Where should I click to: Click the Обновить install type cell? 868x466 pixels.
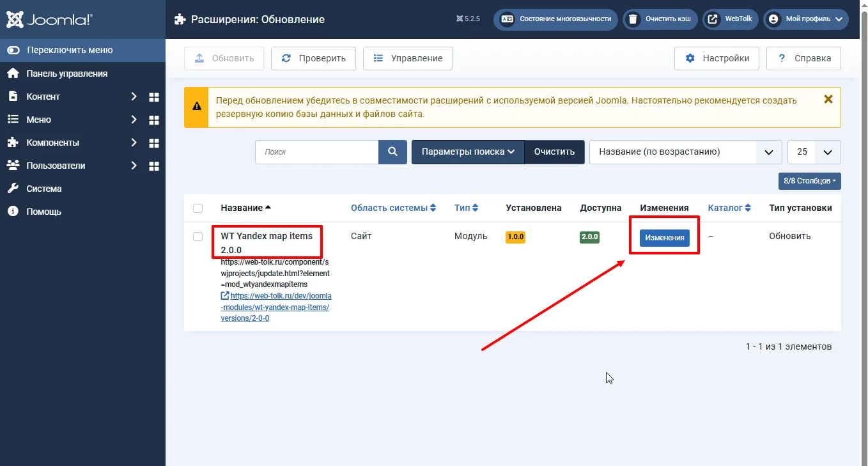(789, 236)
